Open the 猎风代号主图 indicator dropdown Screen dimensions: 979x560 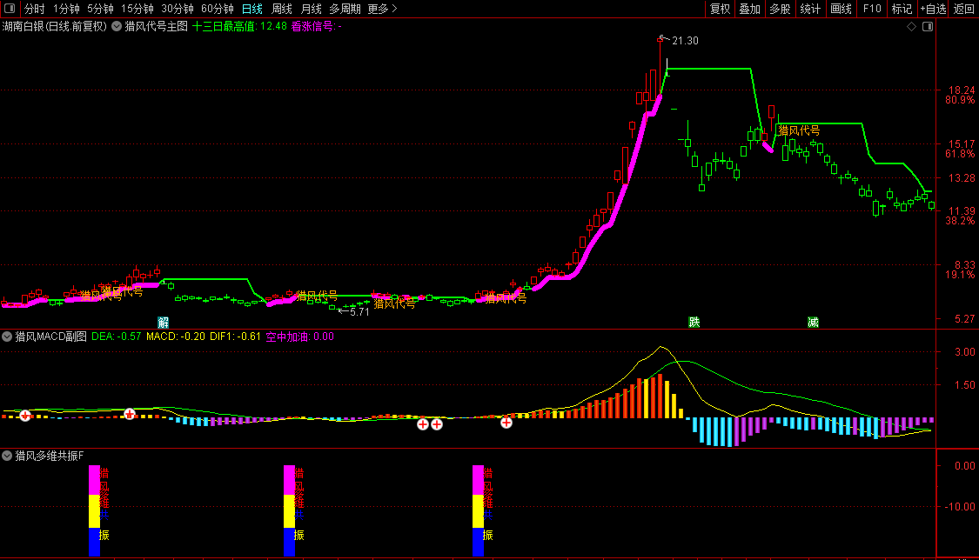pyautogui.click(x=117, y=26)
